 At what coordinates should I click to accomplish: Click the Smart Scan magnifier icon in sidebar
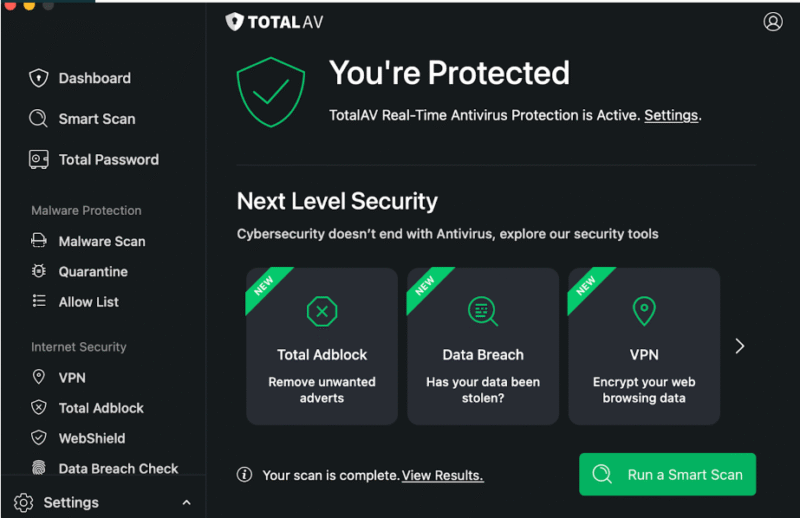(x=39, y=118)
